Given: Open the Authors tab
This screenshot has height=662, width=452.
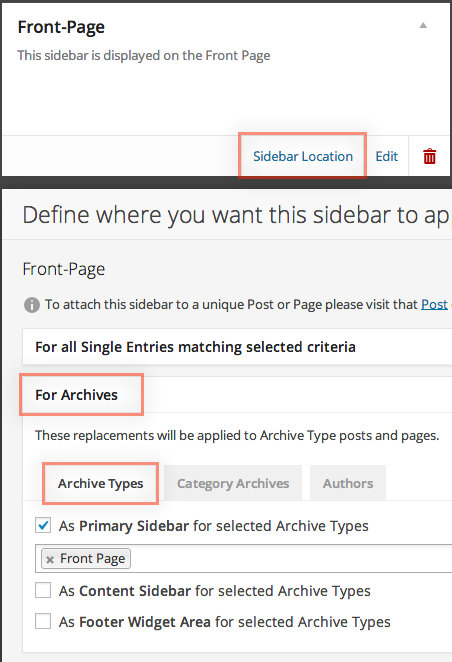Looking at the screenshot, I should pyautogui.click(x=348, y=483).
